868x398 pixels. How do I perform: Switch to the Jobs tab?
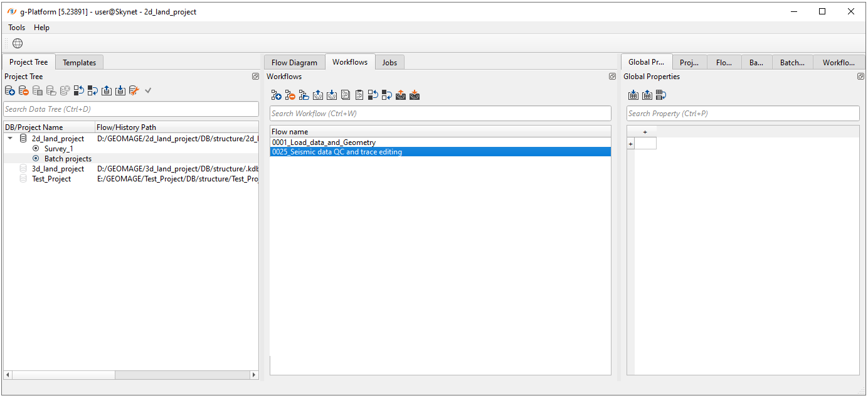(389, 62)
